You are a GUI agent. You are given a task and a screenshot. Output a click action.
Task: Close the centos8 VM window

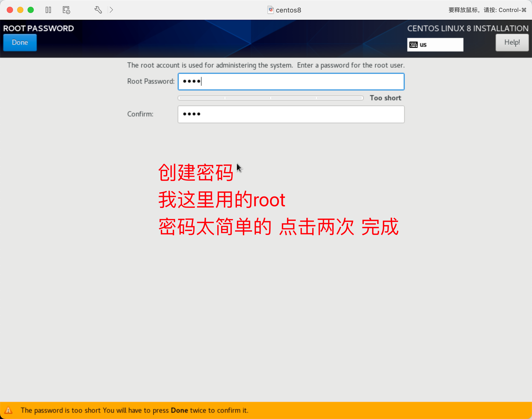(10, 10)
